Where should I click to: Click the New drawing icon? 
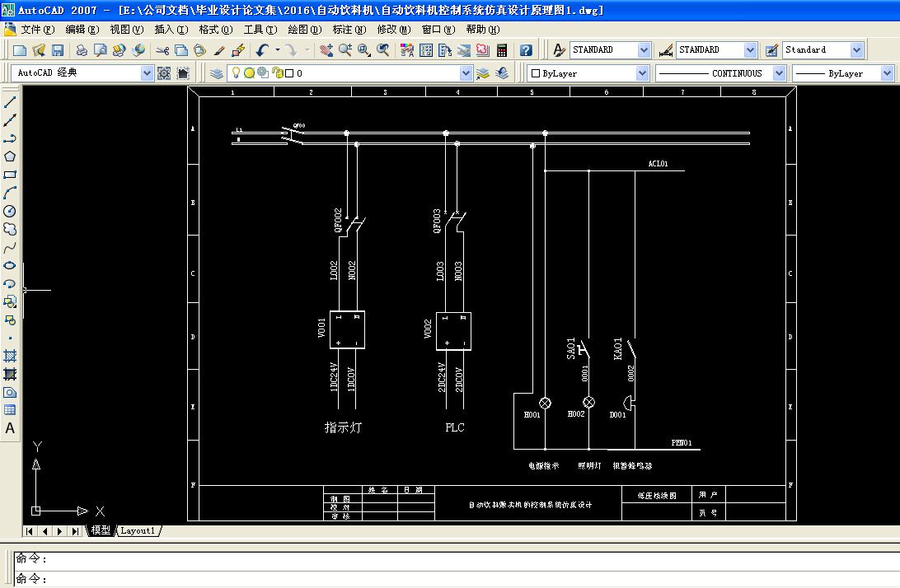(20, 50)
